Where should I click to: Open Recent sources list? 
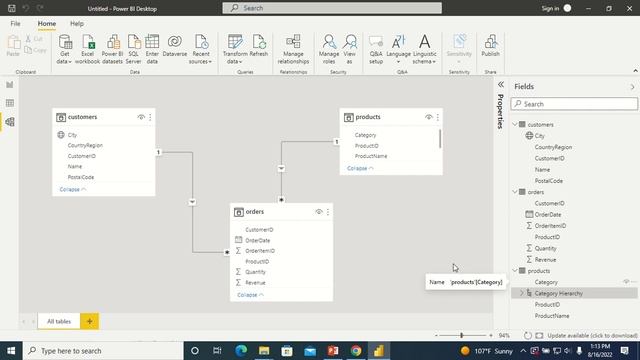click(x=200, y=49)
